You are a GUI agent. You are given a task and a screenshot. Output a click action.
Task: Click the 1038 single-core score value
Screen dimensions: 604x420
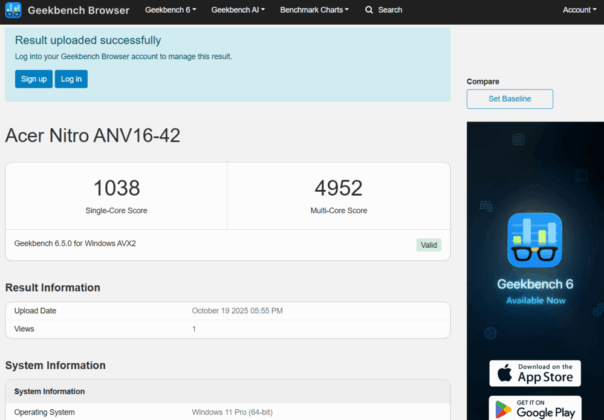tap(117, 188)
